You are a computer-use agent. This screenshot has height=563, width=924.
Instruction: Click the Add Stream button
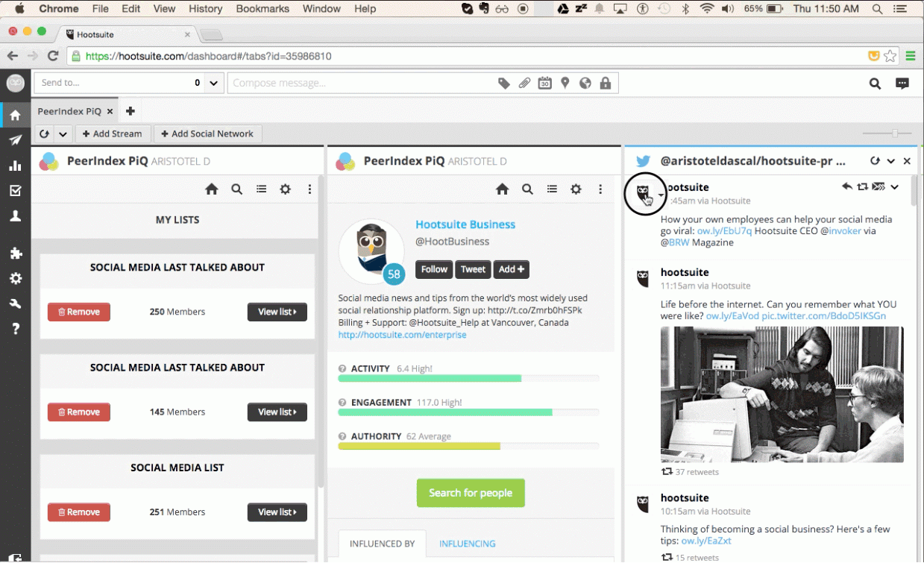tap(112, 134)
